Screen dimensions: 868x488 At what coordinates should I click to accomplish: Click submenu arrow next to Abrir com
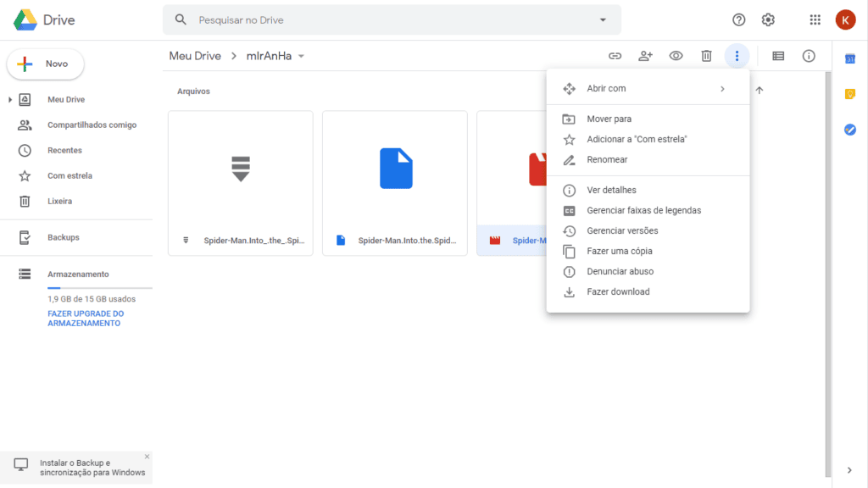coord(722,88)
